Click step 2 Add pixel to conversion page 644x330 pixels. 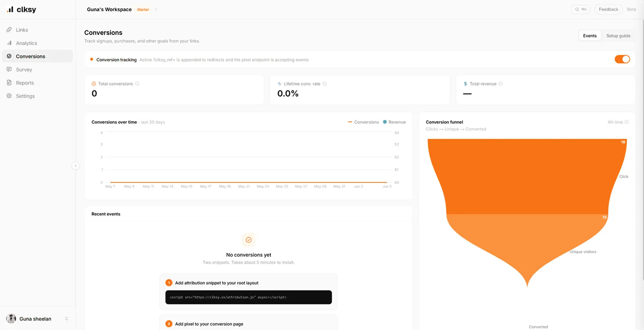[209, 324]
